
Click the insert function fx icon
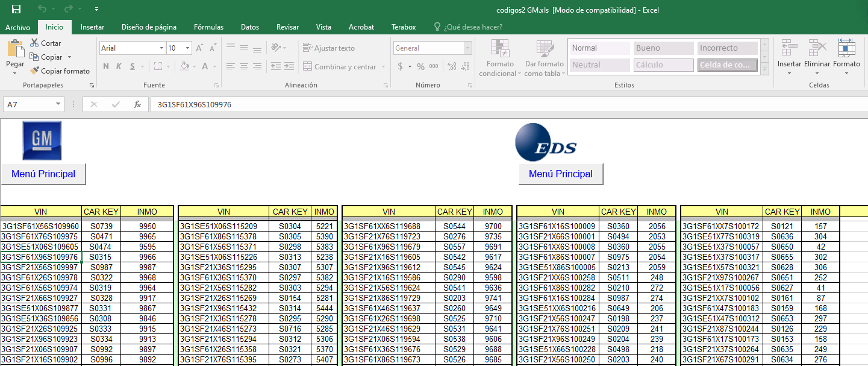pyautogui.click(x=137, y=104)
